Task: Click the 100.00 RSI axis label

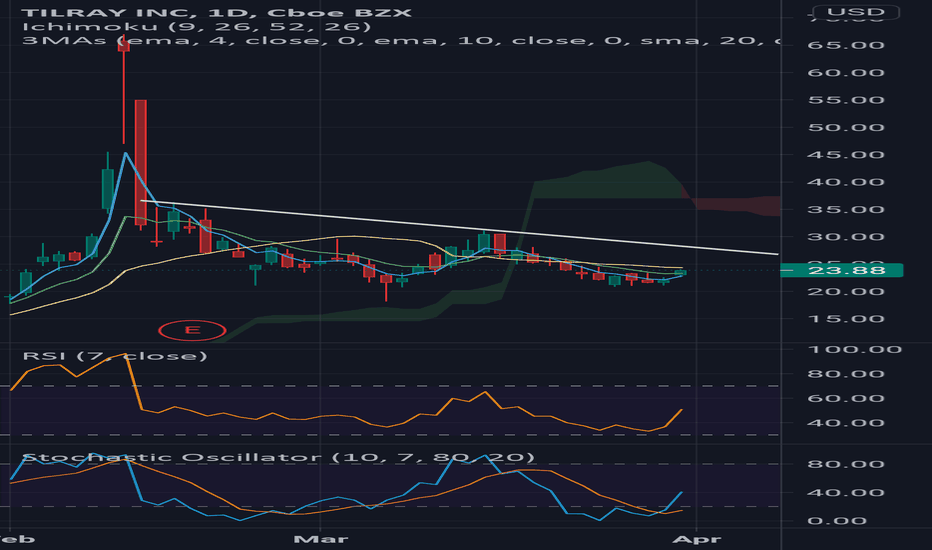Action: [854, 349]
